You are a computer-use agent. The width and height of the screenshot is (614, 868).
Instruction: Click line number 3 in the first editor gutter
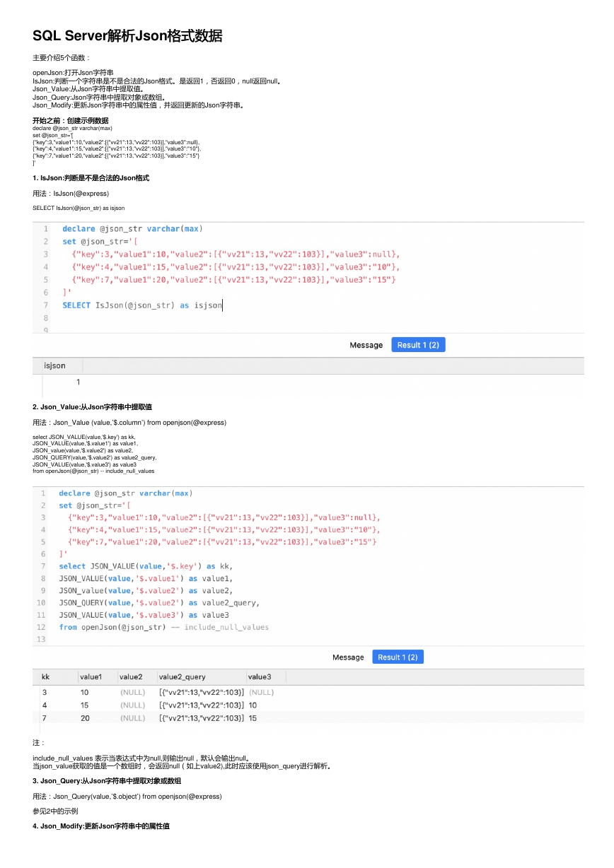pos(45,254)
